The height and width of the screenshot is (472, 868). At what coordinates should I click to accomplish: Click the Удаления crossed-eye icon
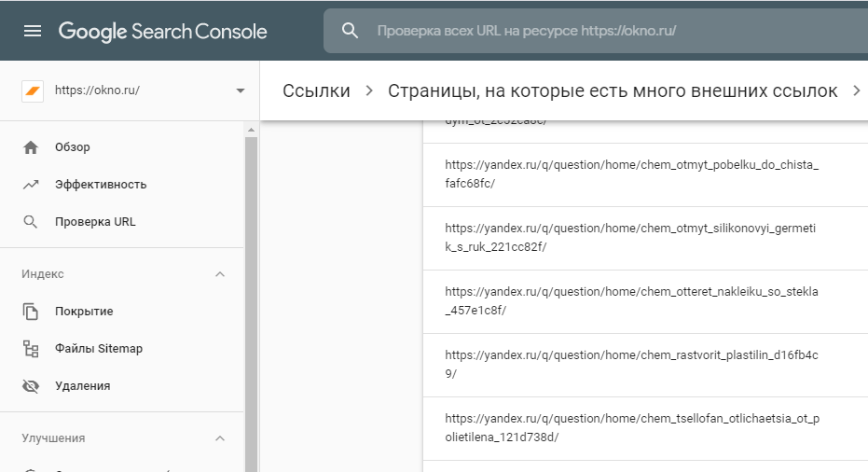[31, 386]
